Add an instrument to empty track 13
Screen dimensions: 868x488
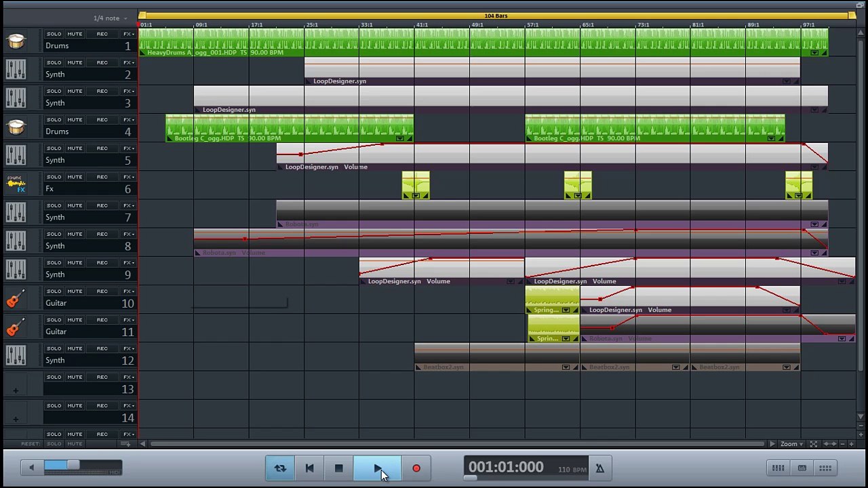point(16,390)
